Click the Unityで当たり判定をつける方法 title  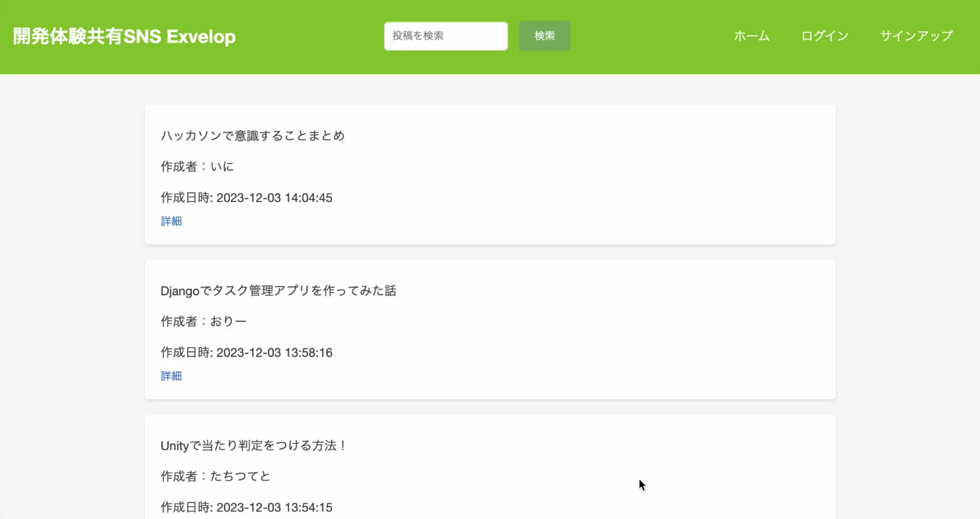click(253, 445)
